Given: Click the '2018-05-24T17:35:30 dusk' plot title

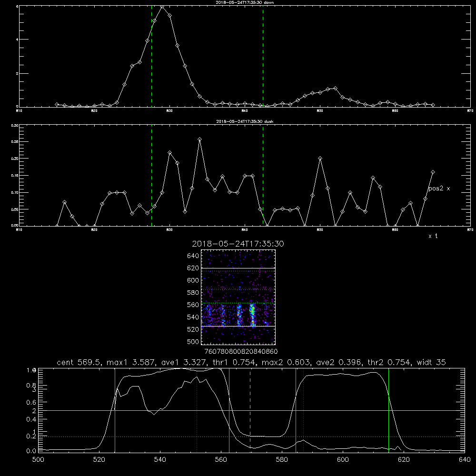Looking at the screenshot, I should (245, 121).
